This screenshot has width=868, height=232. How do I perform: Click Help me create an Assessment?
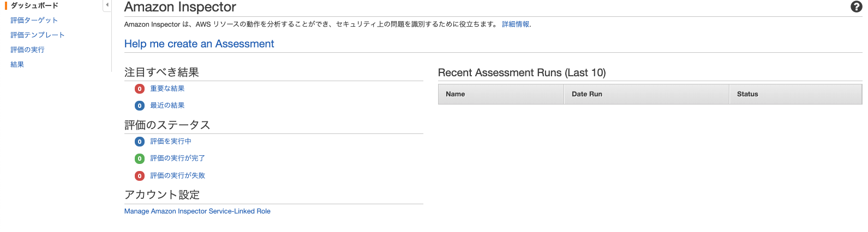tap(199, 44)
